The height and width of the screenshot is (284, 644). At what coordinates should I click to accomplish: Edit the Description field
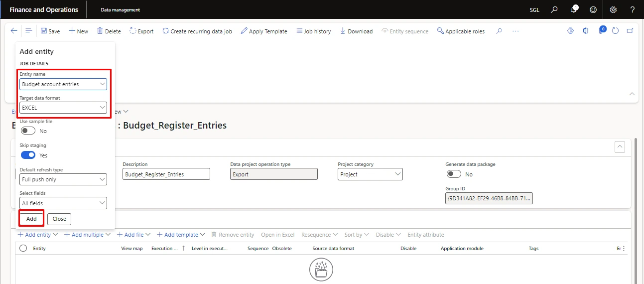[166, 174]
